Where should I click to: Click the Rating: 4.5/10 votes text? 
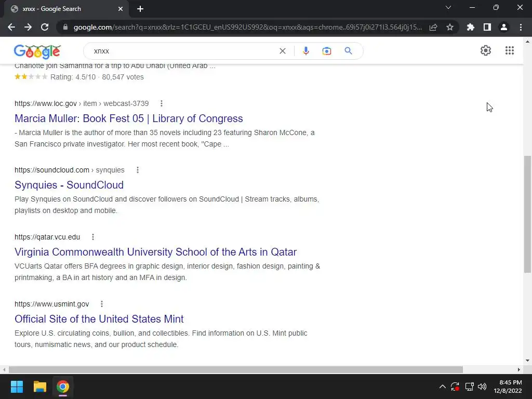[x=97, y=77]
